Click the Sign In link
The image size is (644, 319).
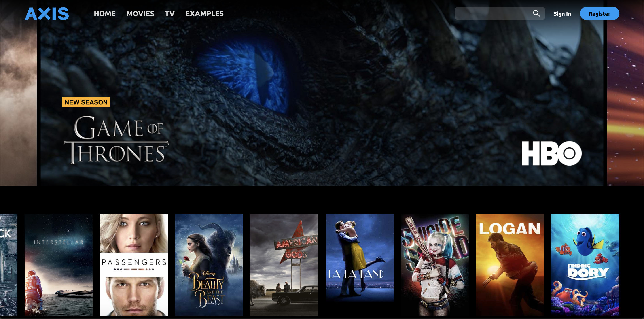click(x=562, y=14)
